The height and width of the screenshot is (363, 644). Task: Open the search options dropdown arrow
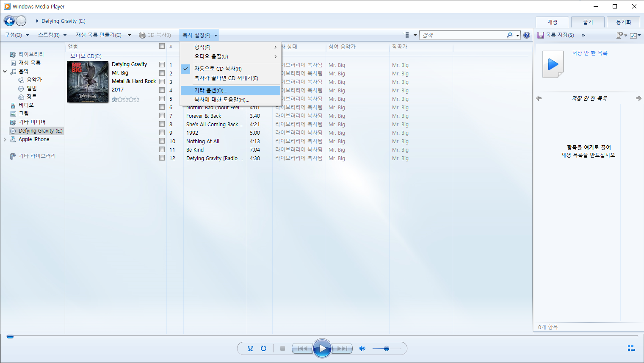click(x=517, y=35)
